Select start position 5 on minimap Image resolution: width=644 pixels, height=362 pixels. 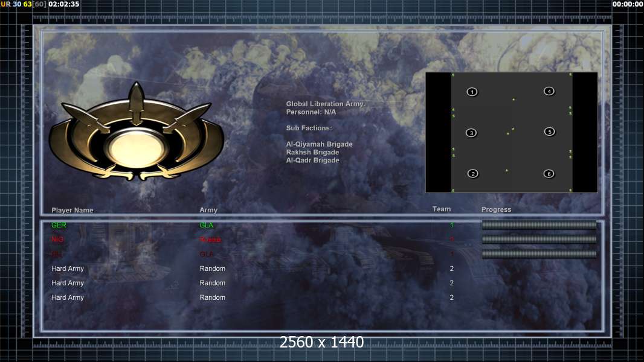(x=550, y=132)
